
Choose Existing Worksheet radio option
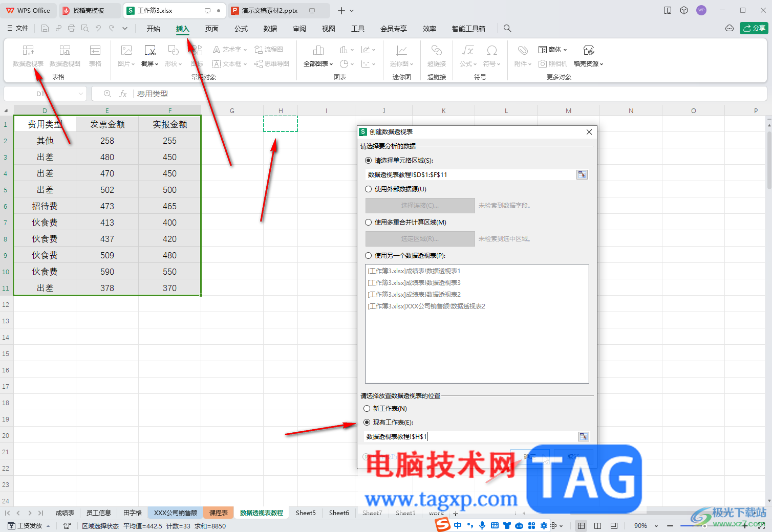(367, 423)
